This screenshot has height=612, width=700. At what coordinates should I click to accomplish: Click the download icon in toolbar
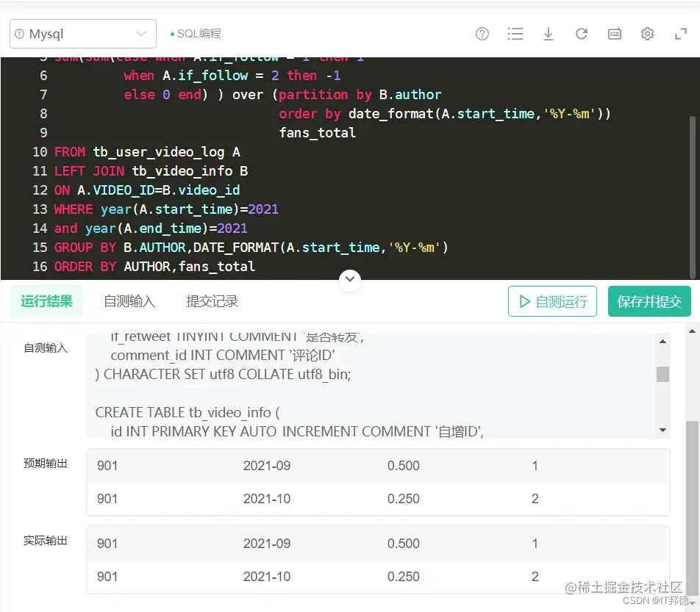[549, 34]
